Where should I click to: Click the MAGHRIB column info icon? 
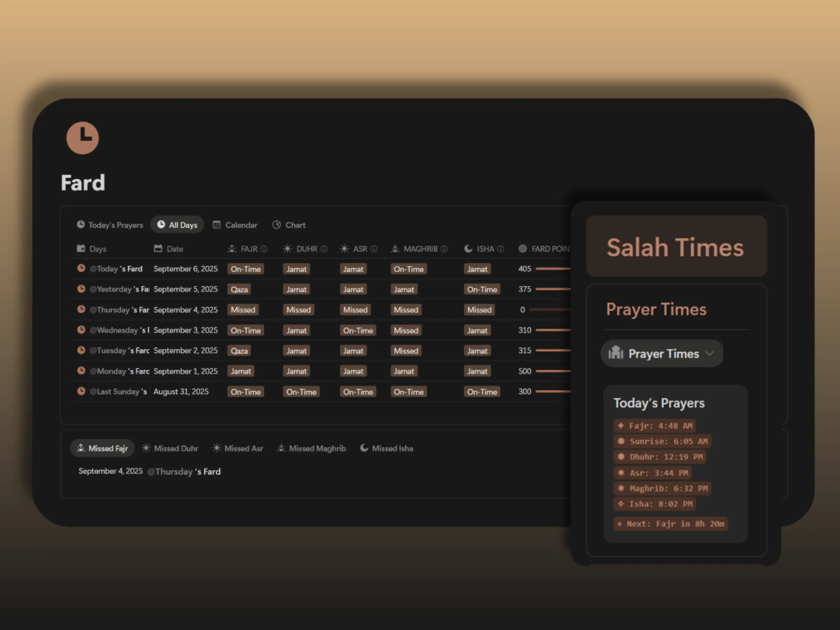[444, 249]
